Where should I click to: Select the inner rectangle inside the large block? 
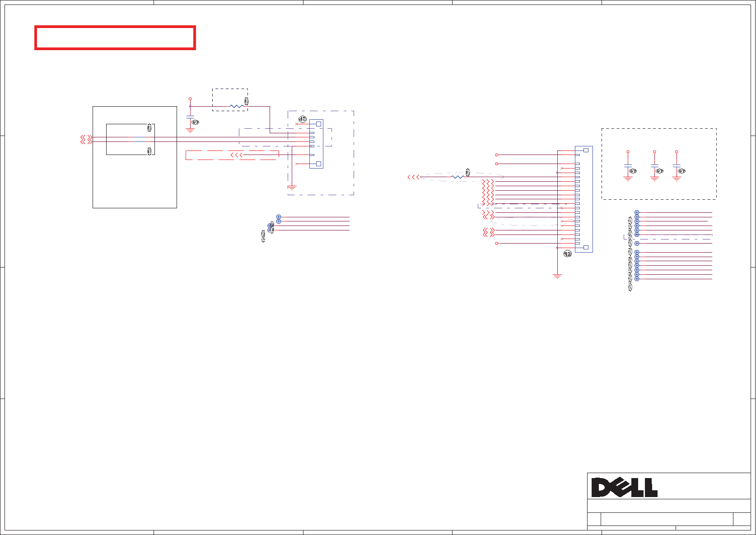(131, 139)
